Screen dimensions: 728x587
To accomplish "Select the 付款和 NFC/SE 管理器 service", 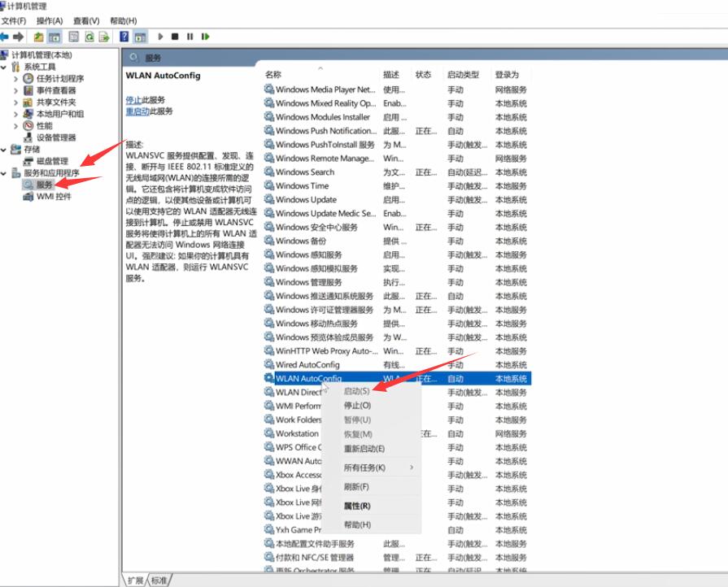I will pyautogui.click(x=397, y=557).
